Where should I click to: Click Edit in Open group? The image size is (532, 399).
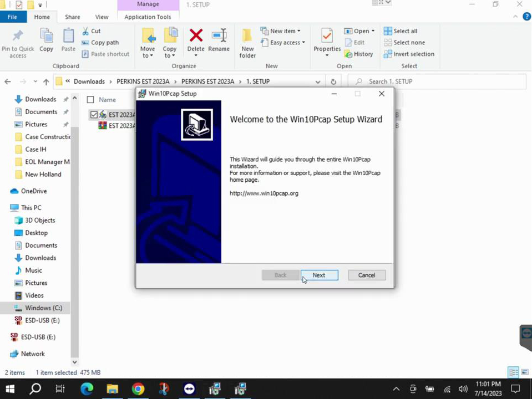354,43
